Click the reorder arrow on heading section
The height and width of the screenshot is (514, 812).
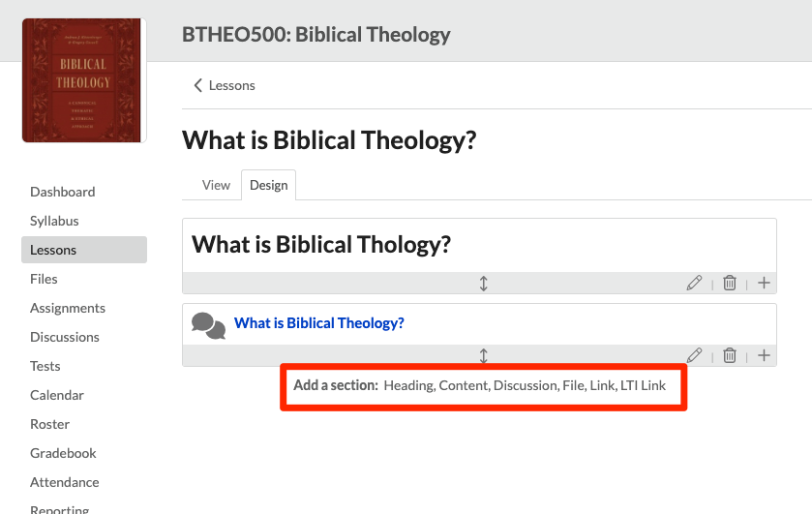[483, 284]
